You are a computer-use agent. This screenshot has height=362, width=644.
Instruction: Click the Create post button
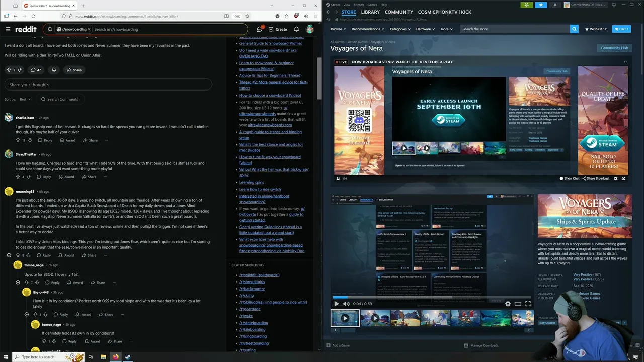[277, 29]
